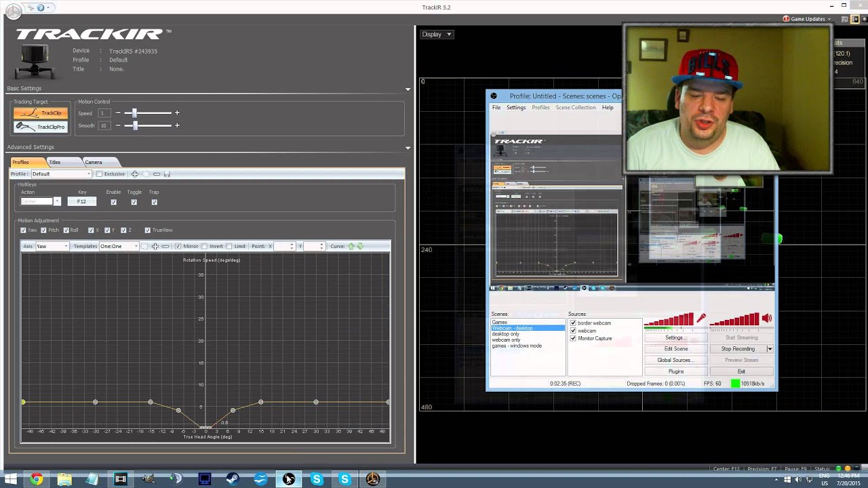Collapse the Basic Settings section
This screenshot has width=868, height=488.
(x=408, y=89)
